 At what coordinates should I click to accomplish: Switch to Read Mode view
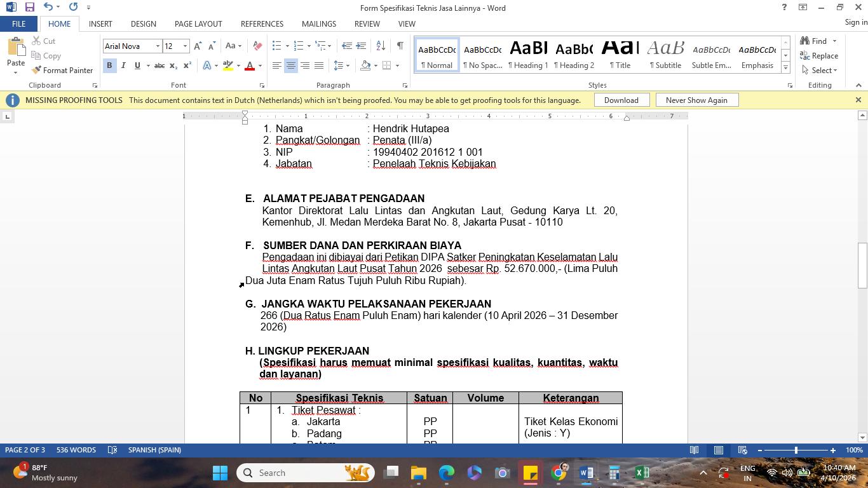pos(695,450)
